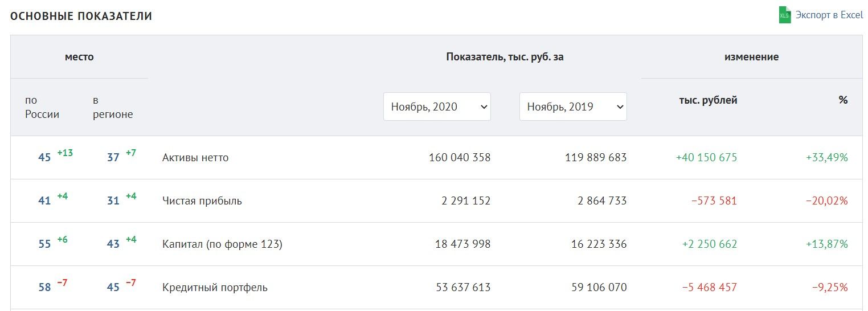Click region rank 43 for Капитал

(x=113, y=244)
